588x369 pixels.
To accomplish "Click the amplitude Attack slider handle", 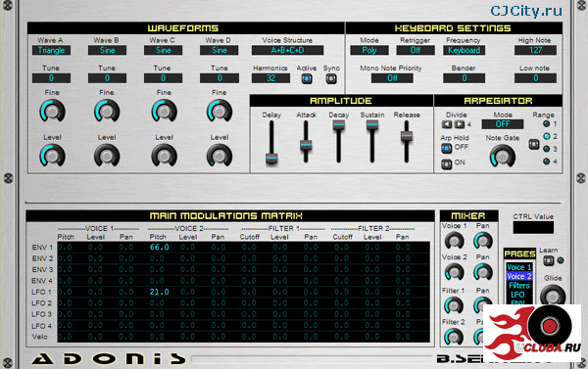I will click(306, 145).
